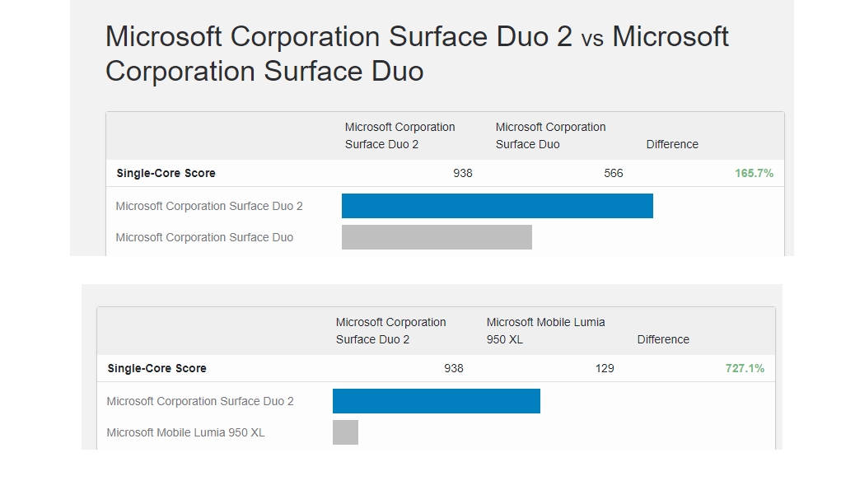Screen dimensions: 841x504
Task: Click the Surface Duo 2 column header in top table
Action: point(399,136)
